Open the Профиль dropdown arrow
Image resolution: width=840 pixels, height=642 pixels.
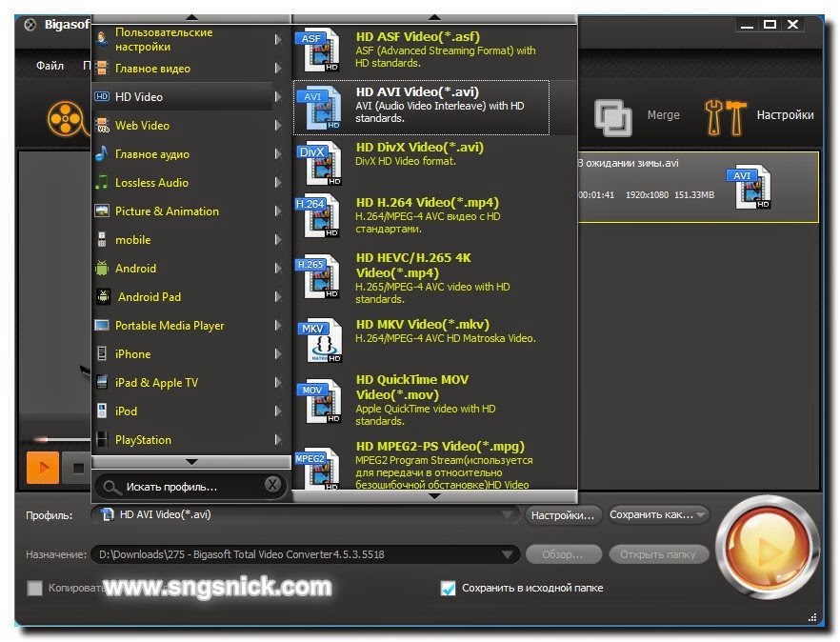coord(507,515)
